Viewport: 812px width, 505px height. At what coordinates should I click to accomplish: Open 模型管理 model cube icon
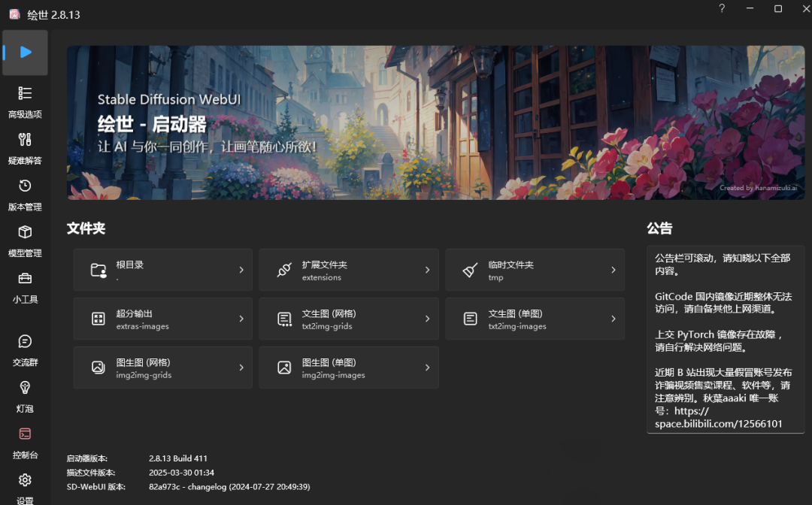(x=25, y=231)
